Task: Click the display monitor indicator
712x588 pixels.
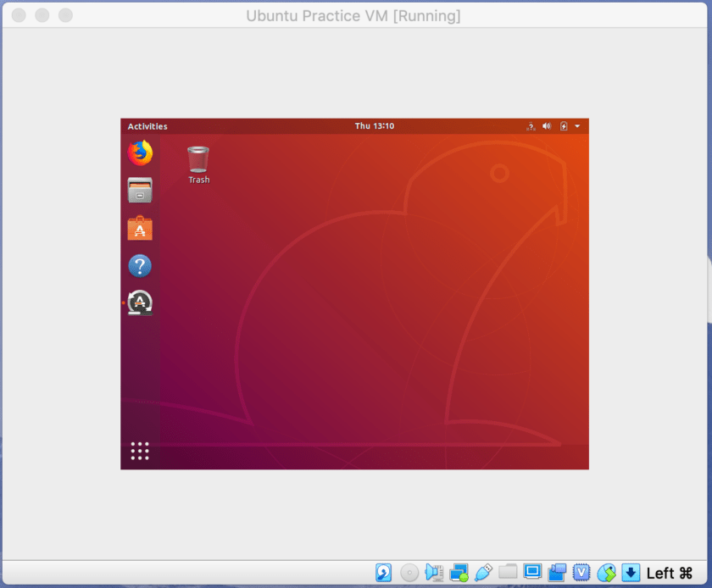Action: tap(532, 572)
